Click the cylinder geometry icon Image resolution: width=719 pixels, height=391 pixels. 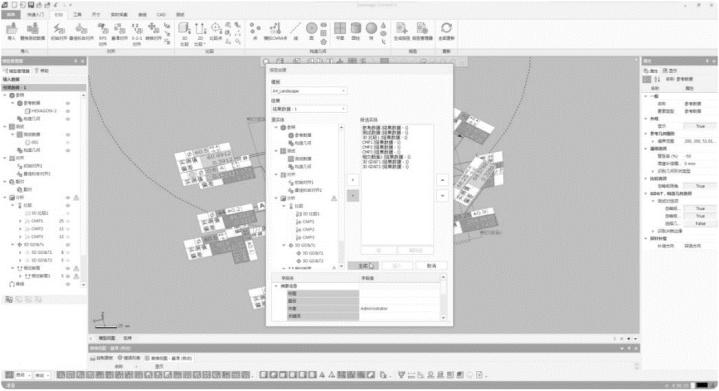355,31
